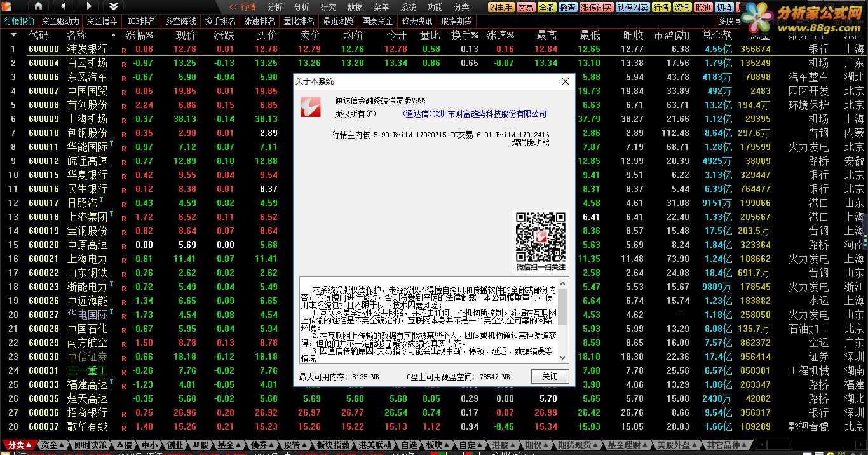Expand the double-chevron down toolbar icon
The image size is (868, 455).
[112, 6]
